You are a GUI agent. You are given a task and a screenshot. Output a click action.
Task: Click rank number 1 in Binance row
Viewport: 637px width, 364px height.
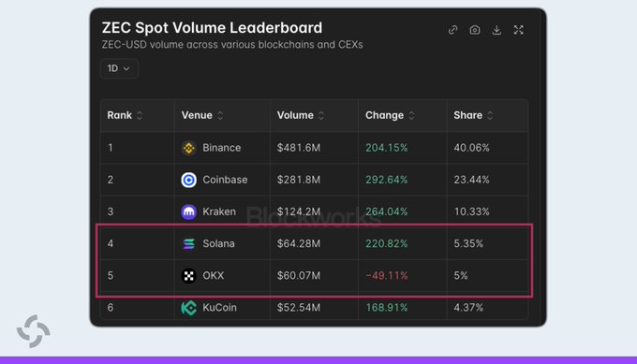pos(111,148)
